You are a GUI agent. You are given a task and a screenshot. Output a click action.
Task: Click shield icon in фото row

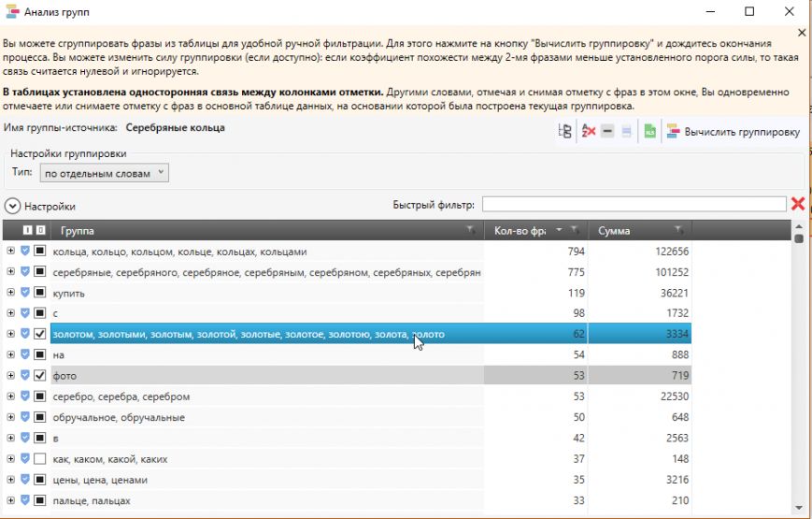25,375
